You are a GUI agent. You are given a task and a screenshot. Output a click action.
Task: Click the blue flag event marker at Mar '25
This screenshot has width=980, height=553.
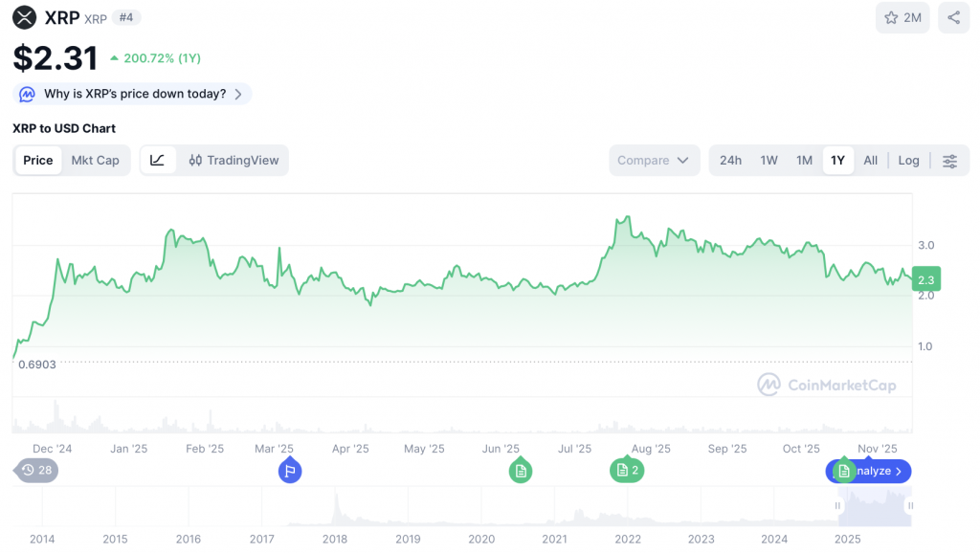[x=290, y=471]
